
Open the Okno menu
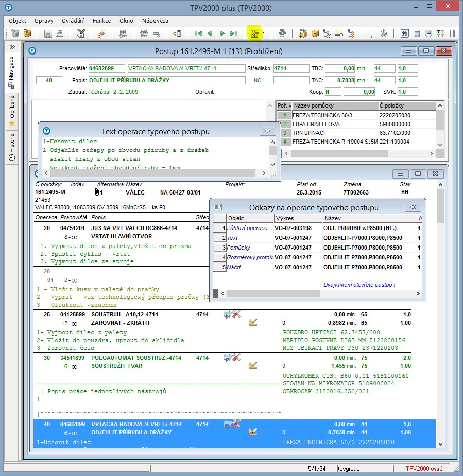click(126, 21)
